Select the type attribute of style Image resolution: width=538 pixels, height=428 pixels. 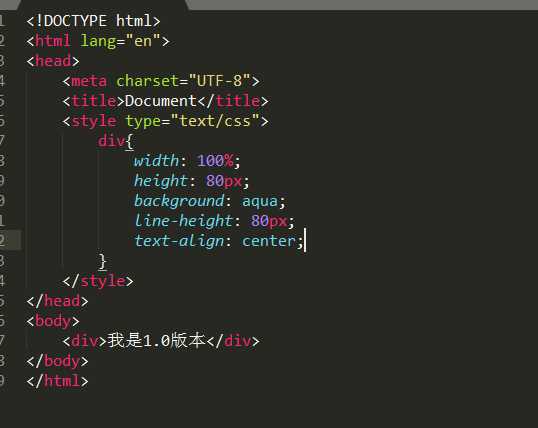click(x=143, y=122)
